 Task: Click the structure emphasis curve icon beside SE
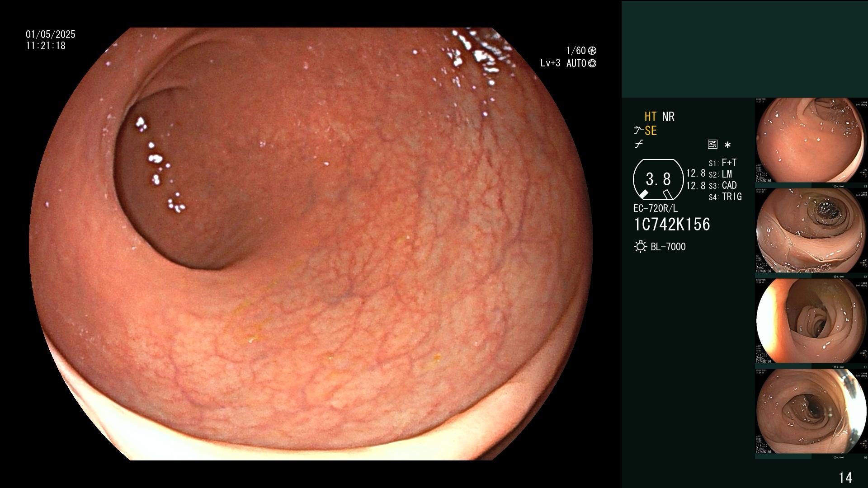[638, 131]
